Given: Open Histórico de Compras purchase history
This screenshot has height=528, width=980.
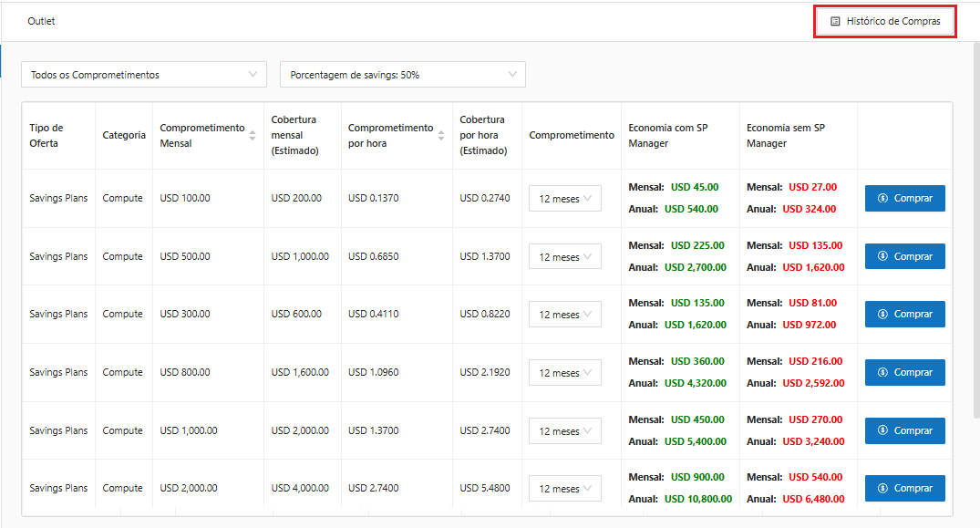Looking at the screenshot, I should [884, 21].
